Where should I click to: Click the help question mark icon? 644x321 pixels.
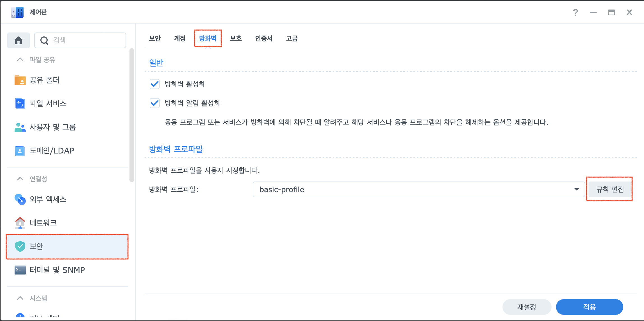[575, 12]
